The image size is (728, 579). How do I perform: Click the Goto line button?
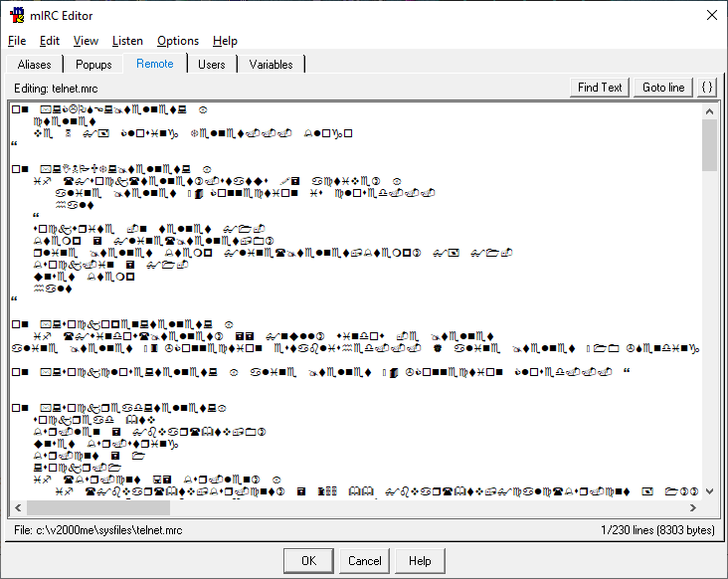tap(663, 88)
